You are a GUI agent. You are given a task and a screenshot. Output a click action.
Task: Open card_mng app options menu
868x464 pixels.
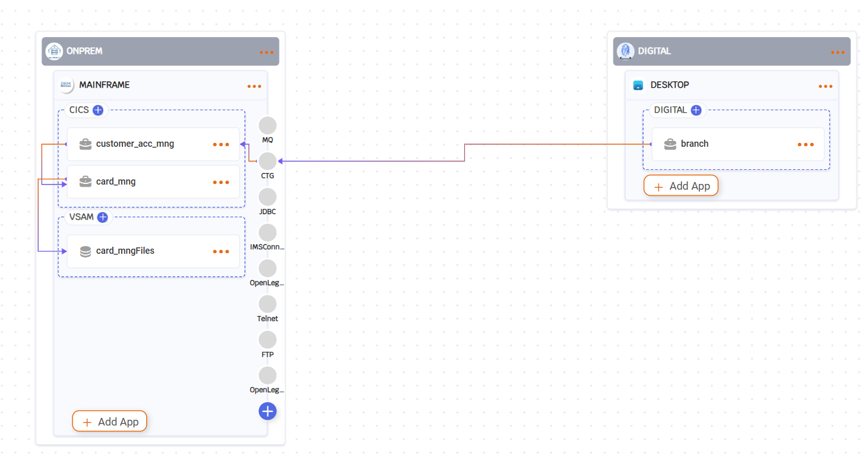tap(221, 182)
